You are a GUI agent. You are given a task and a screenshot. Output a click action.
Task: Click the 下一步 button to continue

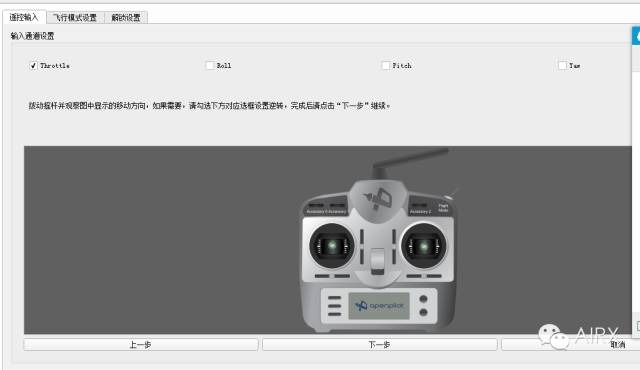380,345
